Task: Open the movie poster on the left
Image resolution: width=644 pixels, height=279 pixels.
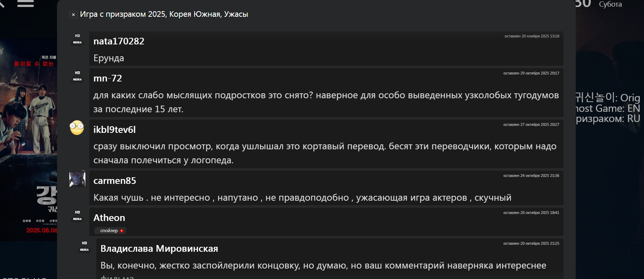Action: click(28, 140)
